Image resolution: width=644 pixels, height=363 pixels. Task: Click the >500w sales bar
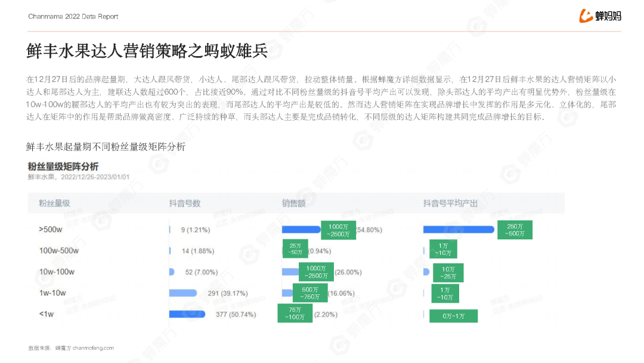(301, 229)
